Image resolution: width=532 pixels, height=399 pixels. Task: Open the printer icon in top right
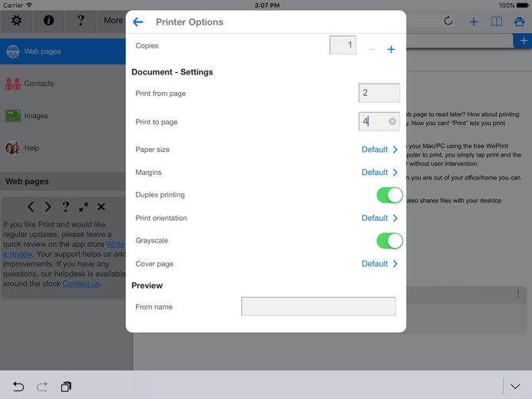pyautogui.click(x=519, y=22)
